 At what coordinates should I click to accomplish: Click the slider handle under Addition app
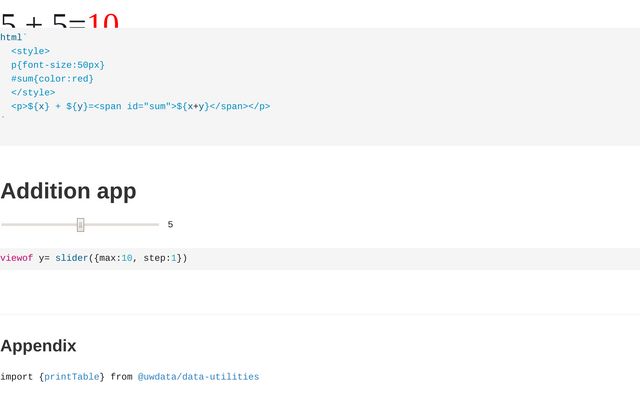80,225
